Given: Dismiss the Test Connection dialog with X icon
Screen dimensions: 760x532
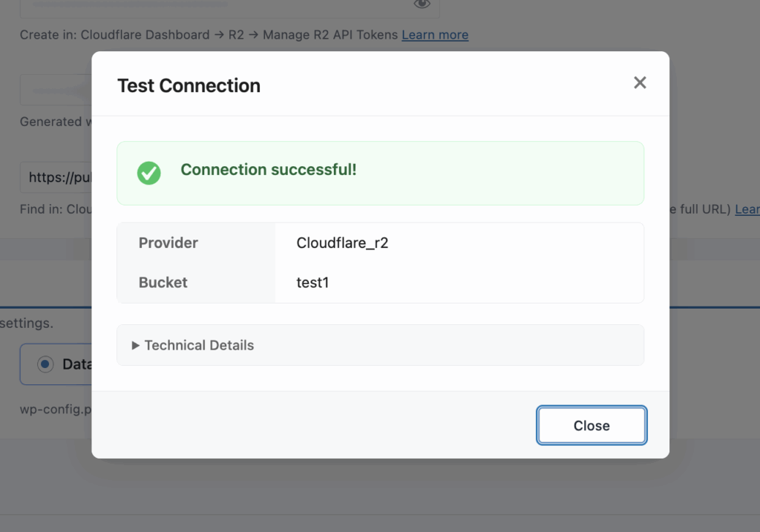Looking at the screenshot, I should pos(640,83).
